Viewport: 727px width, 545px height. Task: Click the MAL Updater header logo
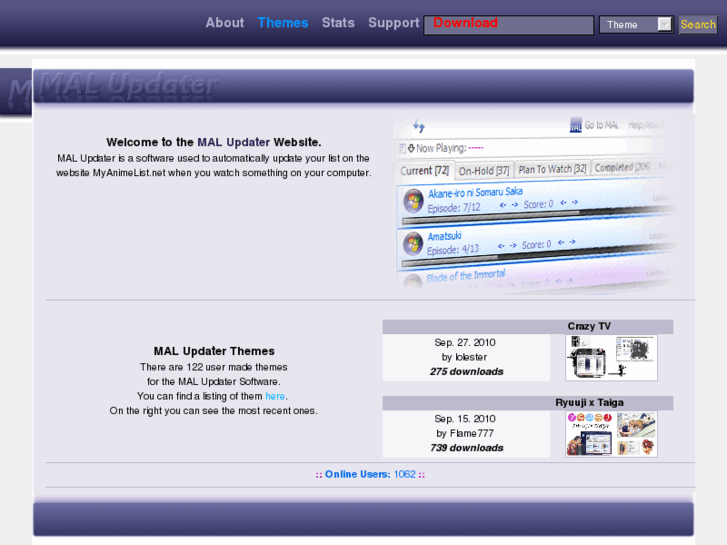(x=128, y=85)
